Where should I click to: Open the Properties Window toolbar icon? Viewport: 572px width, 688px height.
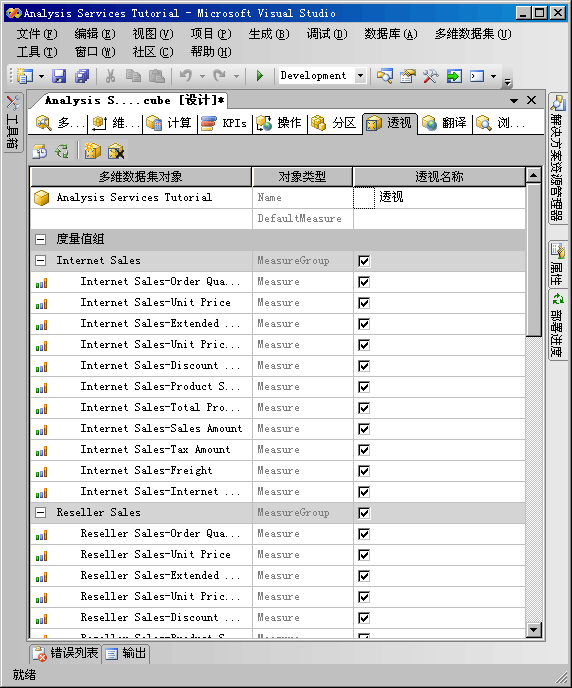pos(408,76)
